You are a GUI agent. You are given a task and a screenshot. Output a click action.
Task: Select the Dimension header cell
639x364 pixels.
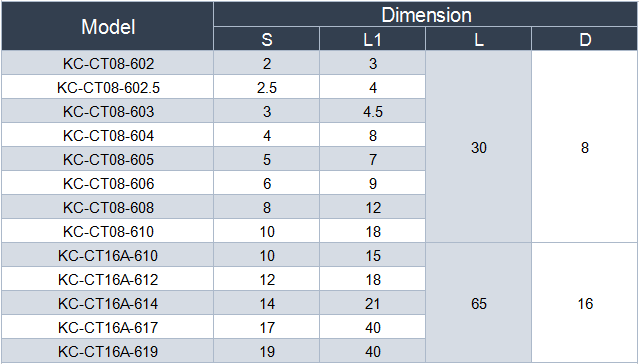click(x=426, y=15)
